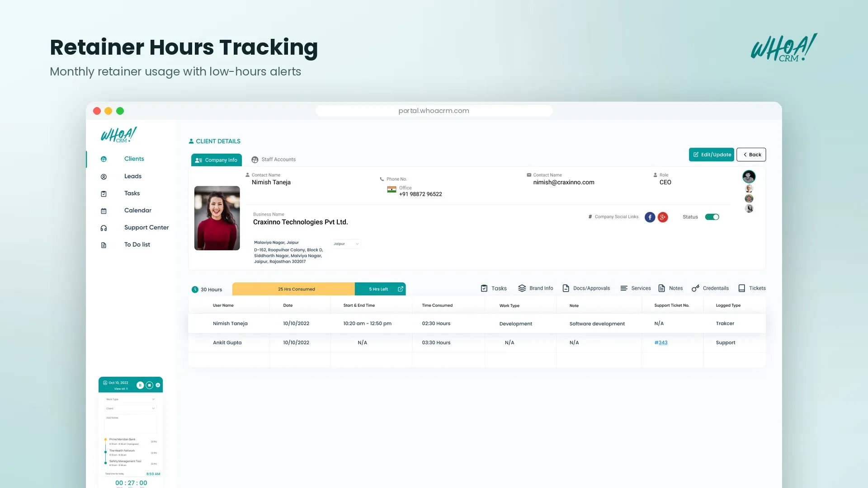Screen dimensions: 868x488
Task: Switch to Staff Accounts tab
Action: [274, 160]
